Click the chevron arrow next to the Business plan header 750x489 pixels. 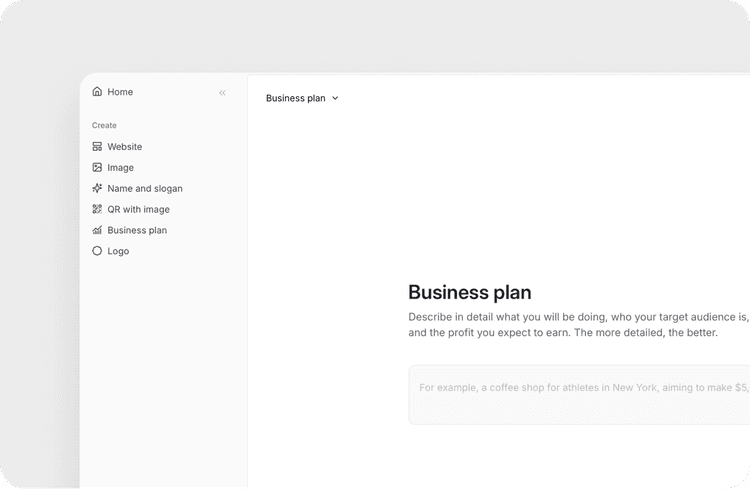[335, 99]
